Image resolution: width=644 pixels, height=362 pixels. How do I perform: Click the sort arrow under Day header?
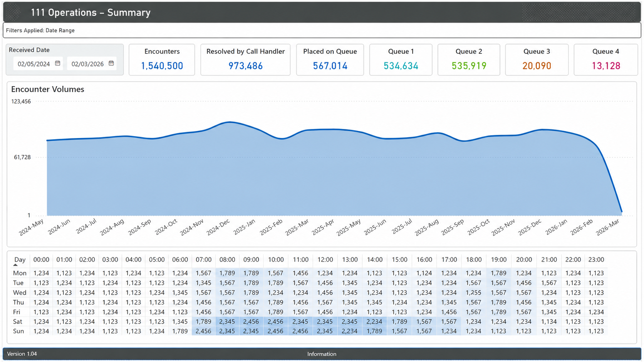[15, 265]
